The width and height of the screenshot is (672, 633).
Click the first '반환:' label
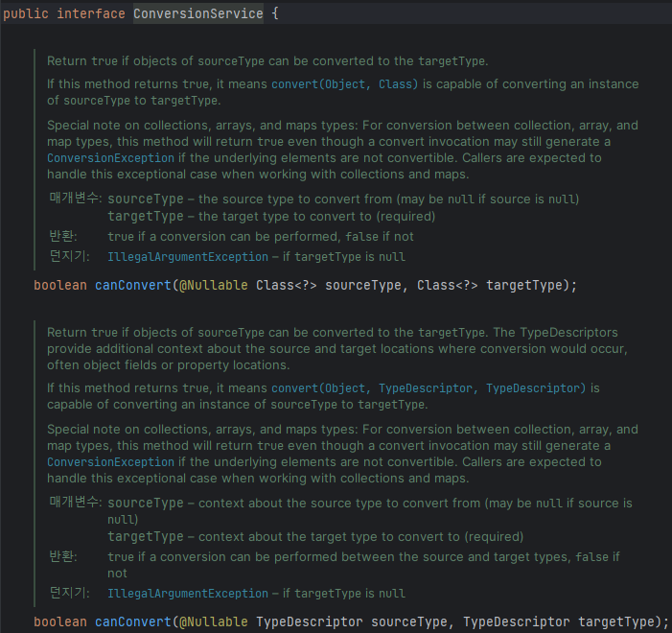[63, 236]
